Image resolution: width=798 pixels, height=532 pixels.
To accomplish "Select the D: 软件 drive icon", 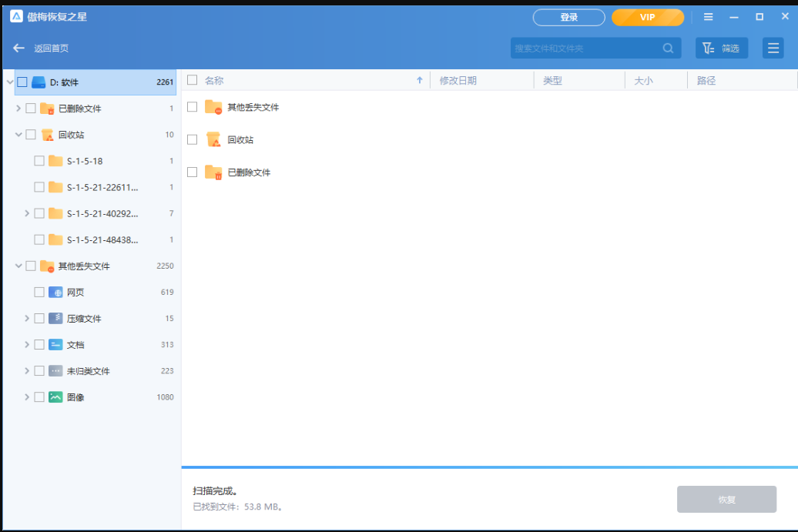I will (39, 82).
